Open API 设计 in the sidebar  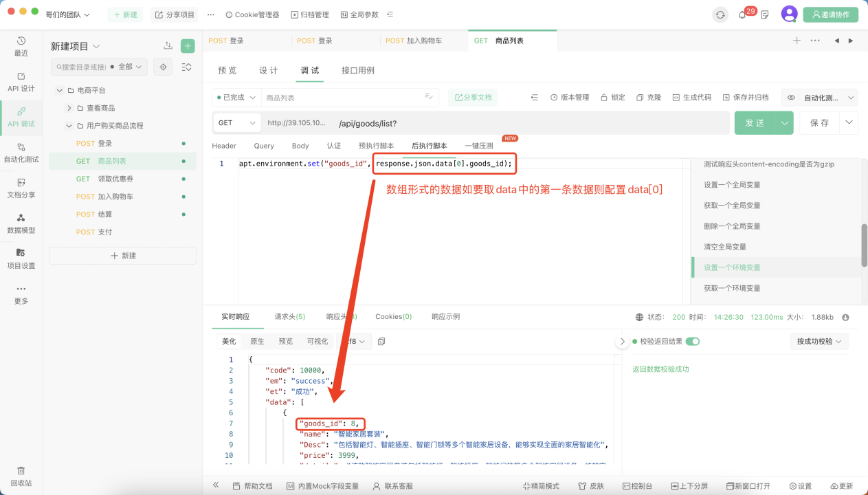tap(21, 82)
